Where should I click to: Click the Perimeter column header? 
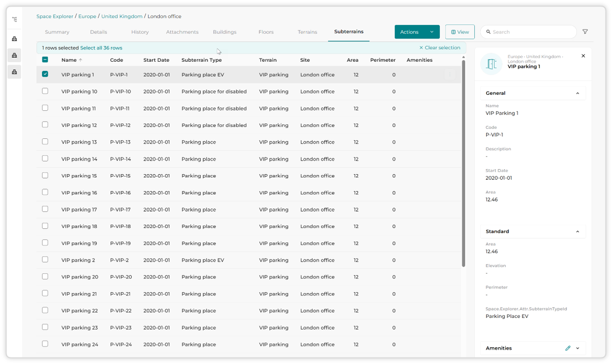click(383, 60)
